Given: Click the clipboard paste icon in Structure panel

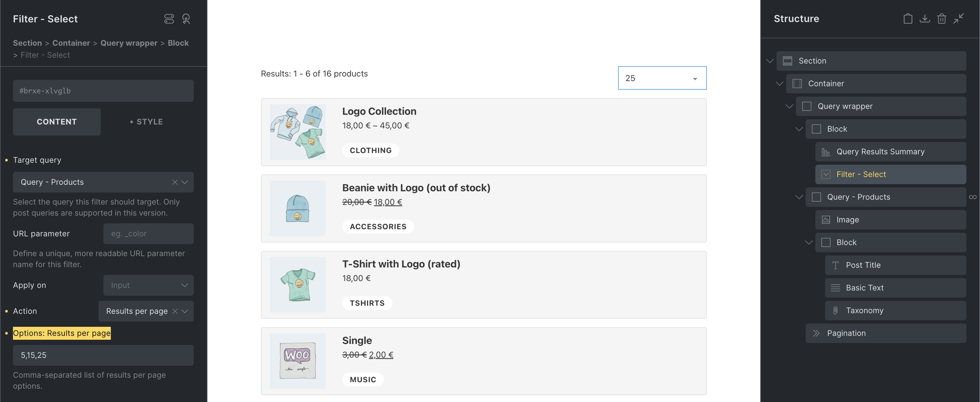Looking at the screenshot, I should pos(908,19).
